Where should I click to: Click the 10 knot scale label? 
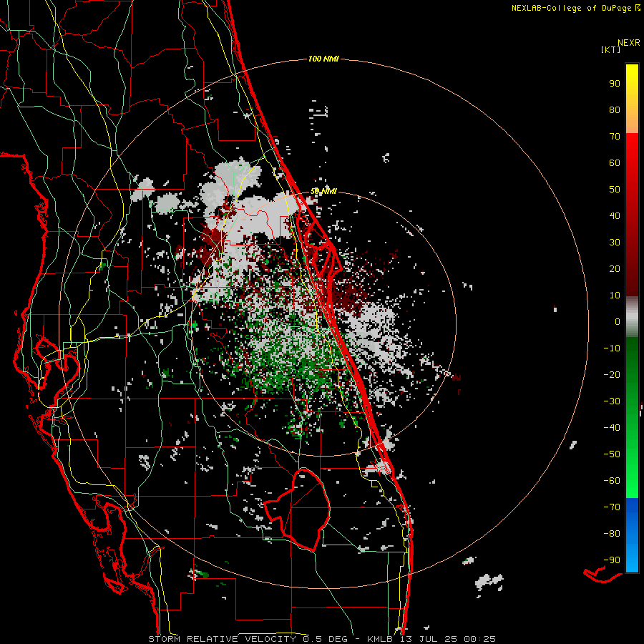click(x=615, y=296)
